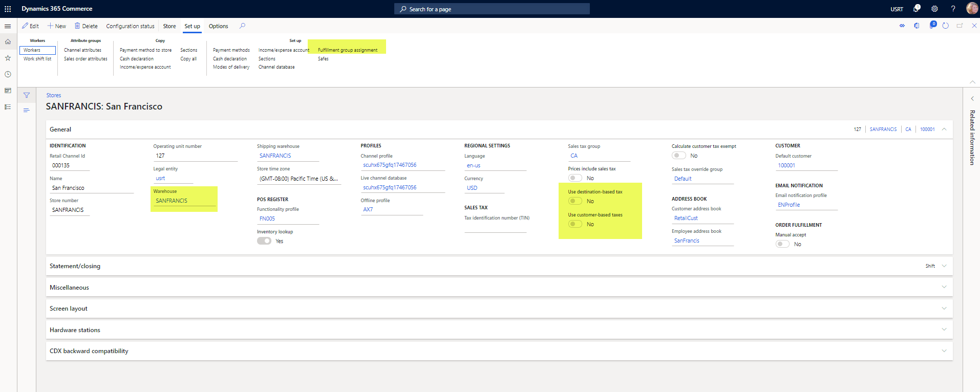Open the ENProfile email notification link
The image size is (980, 392).
pos(789,205)
